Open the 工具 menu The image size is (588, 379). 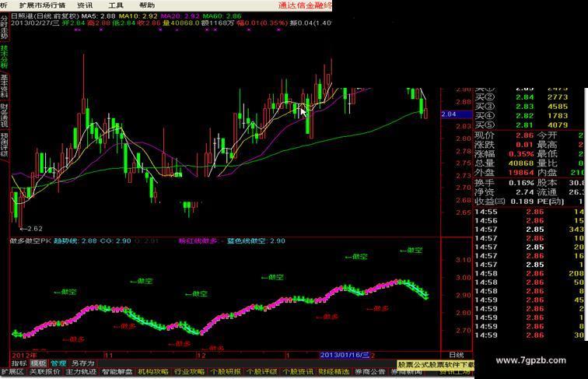tap(116, 5)
